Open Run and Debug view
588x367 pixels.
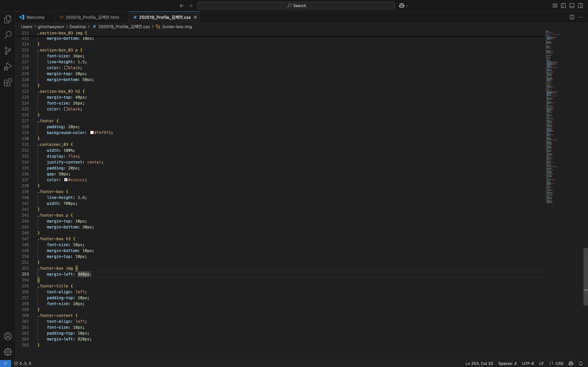[8, 67]
